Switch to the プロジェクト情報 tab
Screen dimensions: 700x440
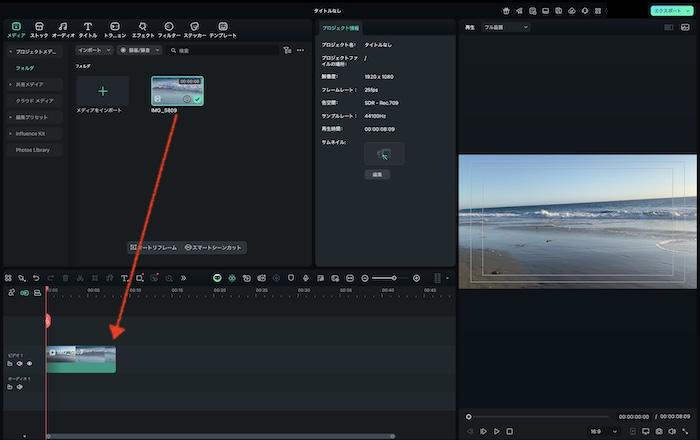pyautogui.click(x=341, y=28)
